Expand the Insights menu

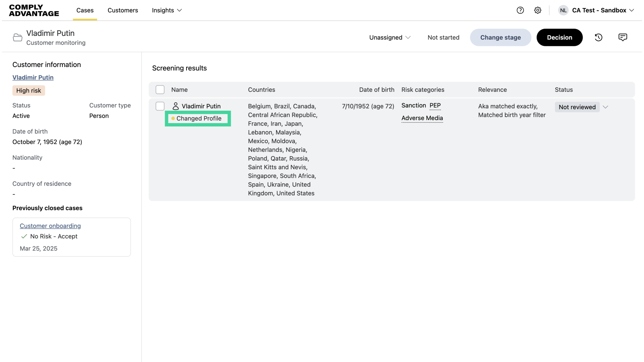167,10
